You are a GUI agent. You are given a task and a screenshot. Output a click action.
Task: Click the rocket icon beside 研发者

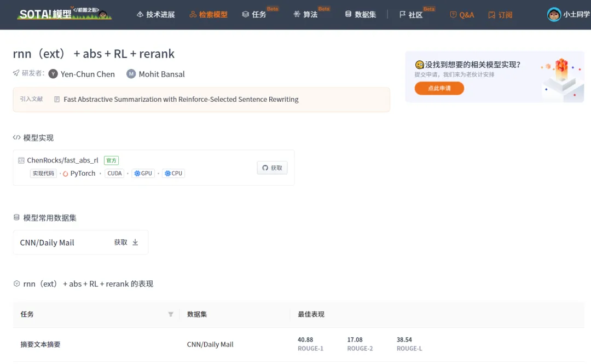pyautogui.click(x=16, y=73)
